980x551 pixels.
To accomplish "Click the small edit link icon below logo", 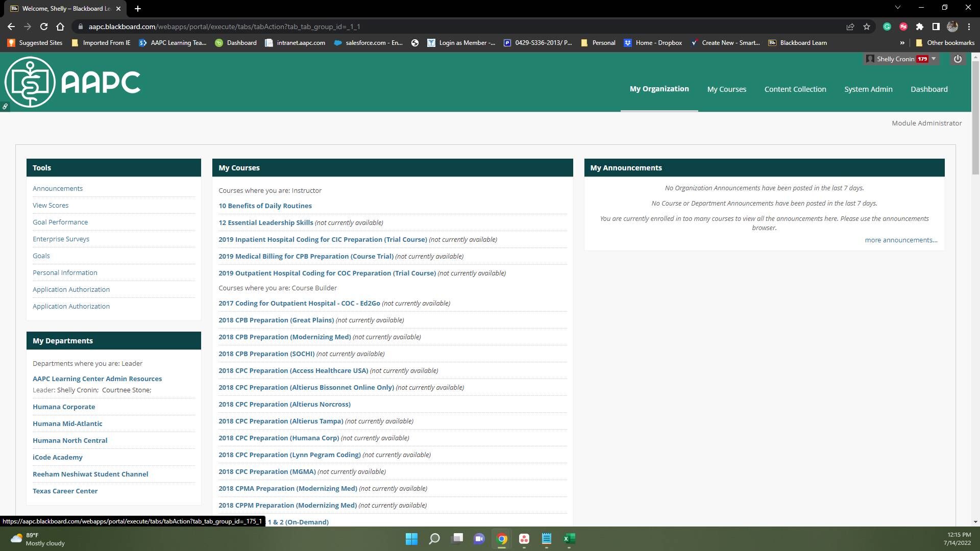I will (5, 107).
